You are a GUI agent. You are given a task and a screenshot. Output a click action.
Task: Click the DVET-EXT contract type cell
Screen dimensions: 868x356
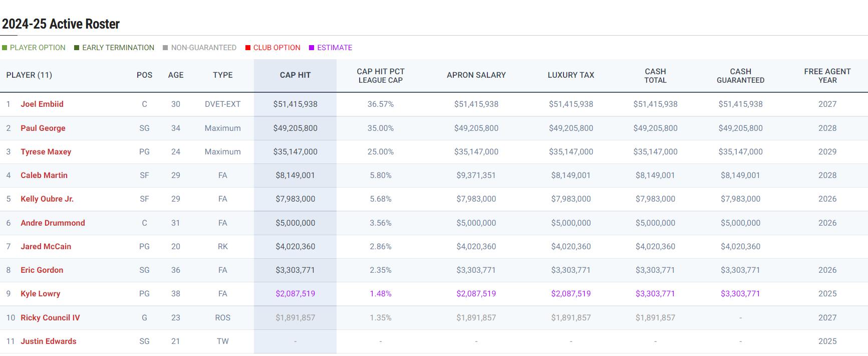[223, 104]
